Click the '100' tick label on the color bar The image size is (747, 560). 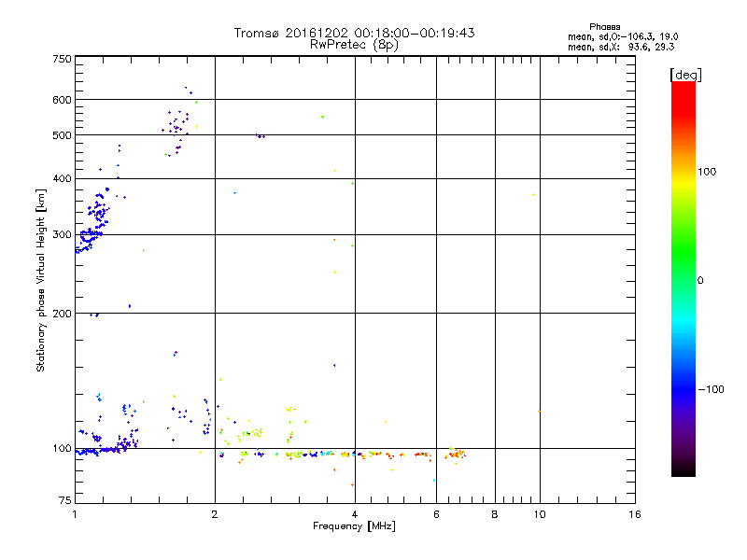pos(707,172)
